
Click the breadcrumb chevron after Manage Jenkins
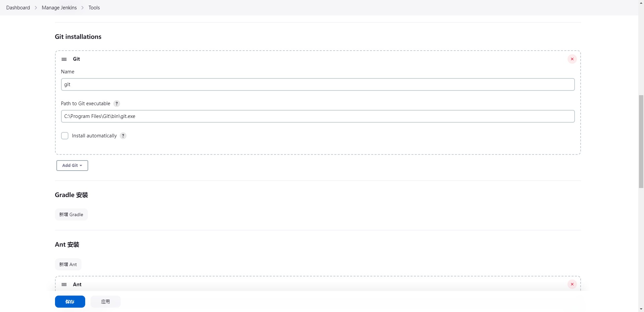click(x=83, y=8)
